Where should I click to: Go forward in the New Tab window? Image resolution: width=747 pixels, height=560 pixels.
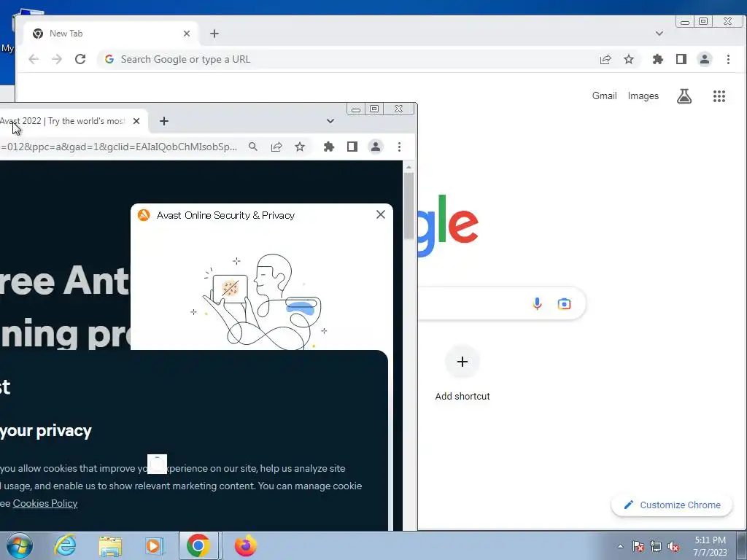[x=57, y=59]
